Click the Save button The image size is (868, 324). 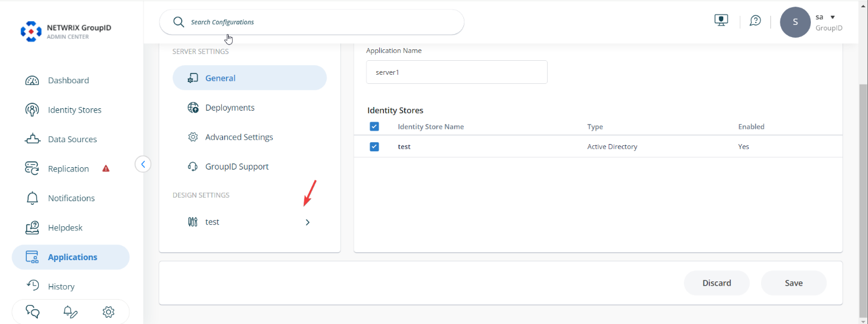[794, 283]
